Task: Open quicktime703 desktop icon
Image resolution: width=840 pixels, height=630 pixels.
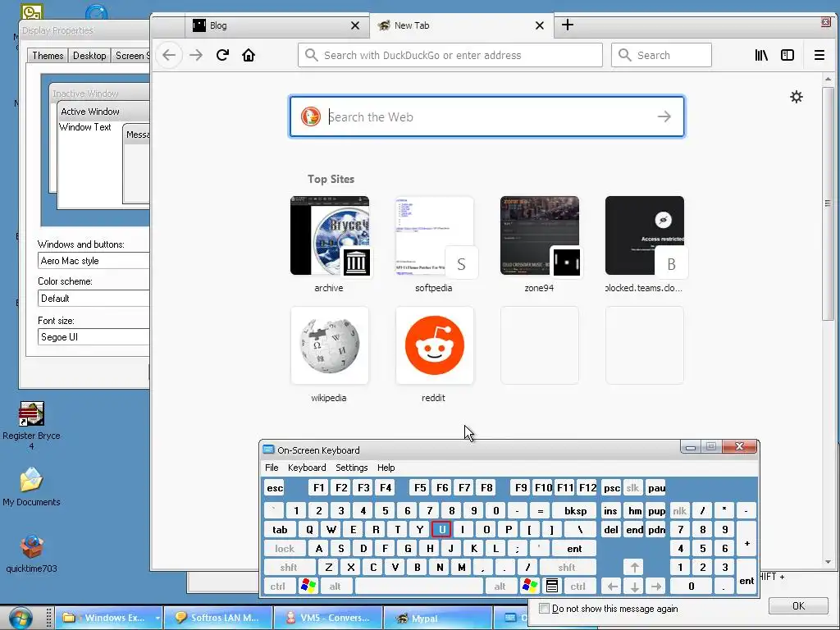Action: click(31, 554)
